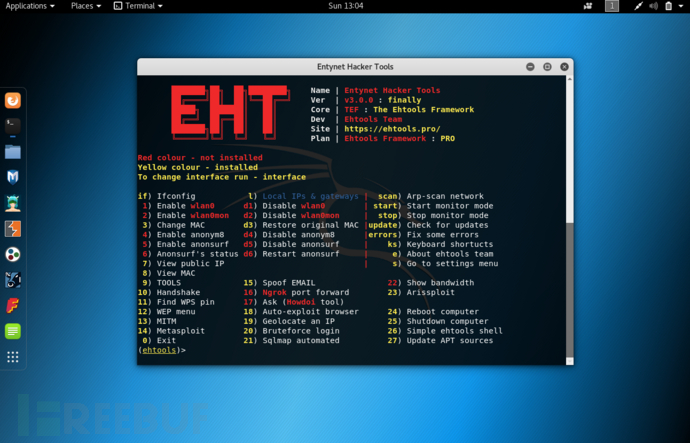The image size is (690, 443).
Task: Click screen recorder camera icon in top bar
Action: point(588,6)
